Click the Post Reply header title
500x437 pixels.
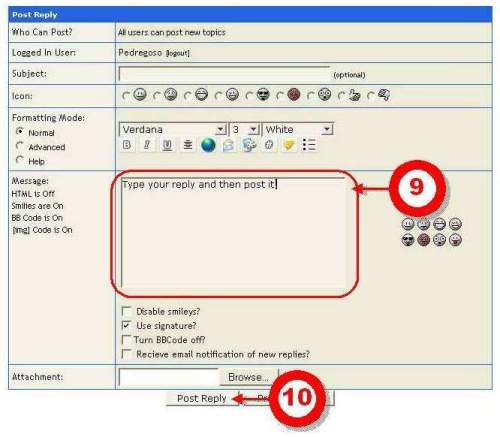tap(35, 15)
